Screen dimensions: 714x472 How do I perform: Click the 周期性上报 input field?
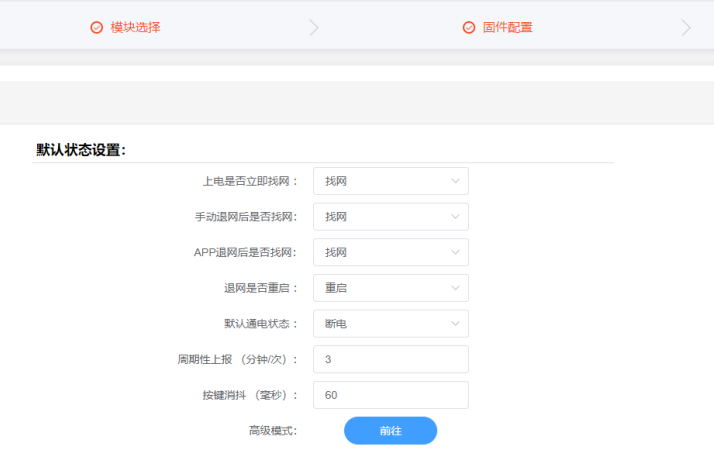[x=390, y=359]
